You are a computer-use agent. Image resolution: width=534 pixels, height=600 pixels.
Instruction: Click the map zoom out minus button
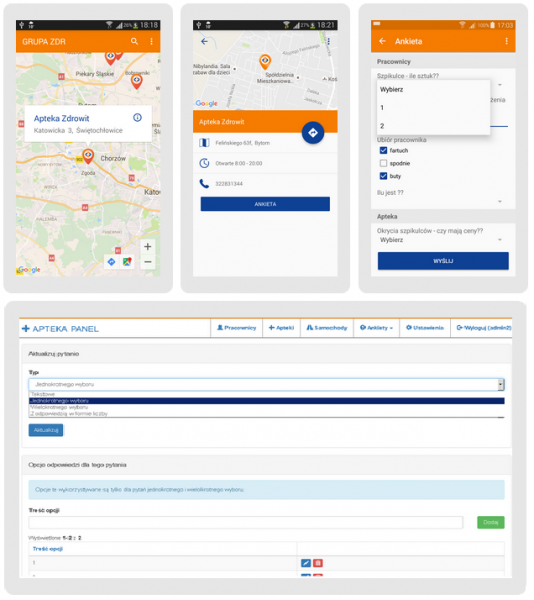coord(148,262)
